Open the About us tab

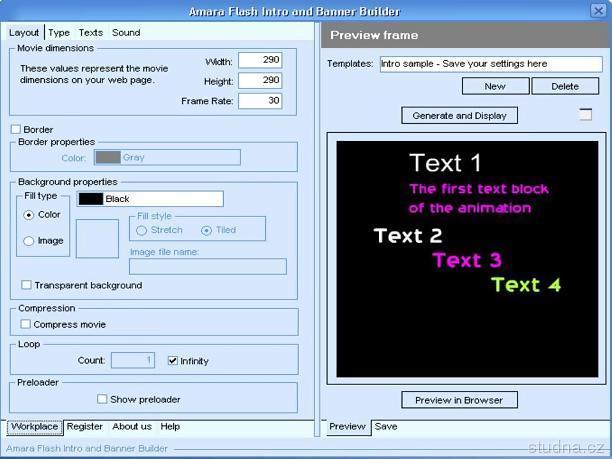point(132,427)
